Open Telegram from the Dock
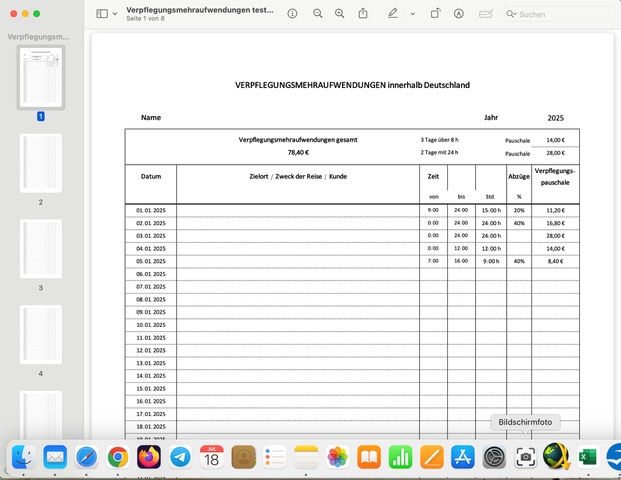Image resolution: width=621 pixels, height=480 pixels. coord(180,457)
